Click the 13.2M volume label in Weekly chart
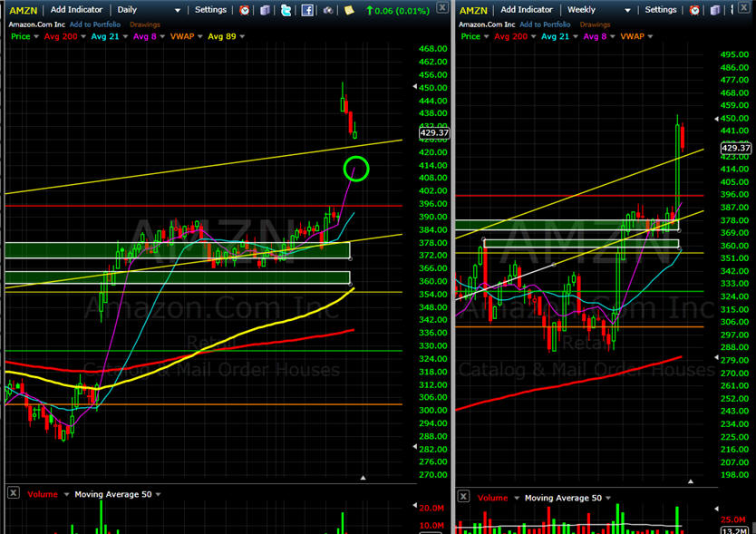Viewport: 756px width, 534px height. click(735, 530)
